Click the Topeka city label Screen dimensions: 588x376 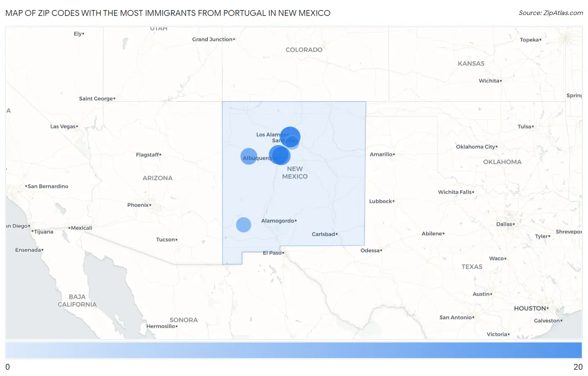(x=529, y=40)
